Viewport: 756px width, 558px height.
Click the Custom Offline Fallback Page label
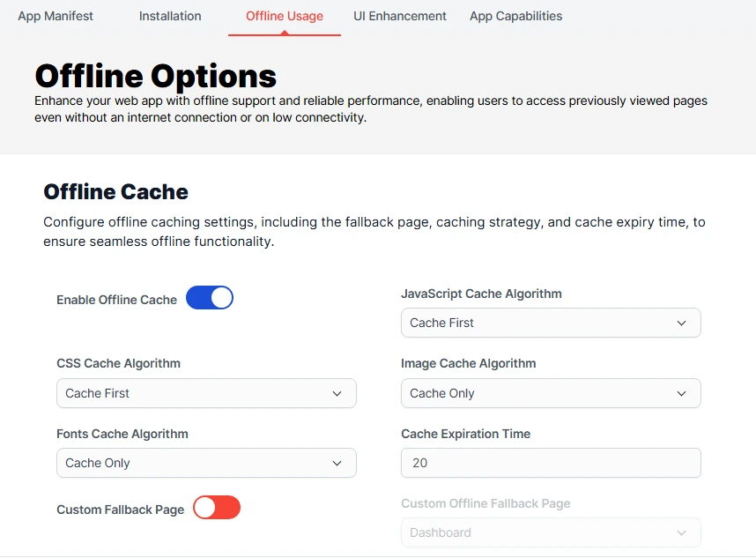(485, 503)
